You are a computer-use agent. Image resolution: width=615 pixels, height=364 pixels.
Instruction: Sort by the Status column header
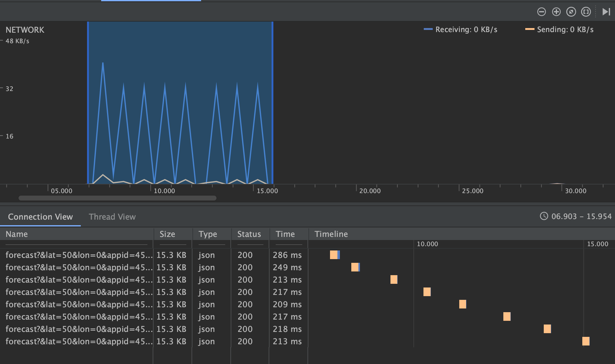(250, 234)
